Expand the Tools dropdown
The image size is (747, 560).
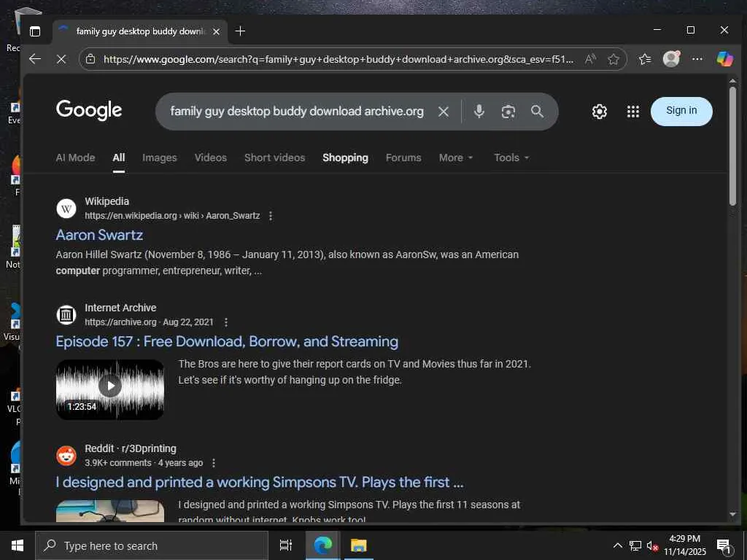click(x=511, y=157)
